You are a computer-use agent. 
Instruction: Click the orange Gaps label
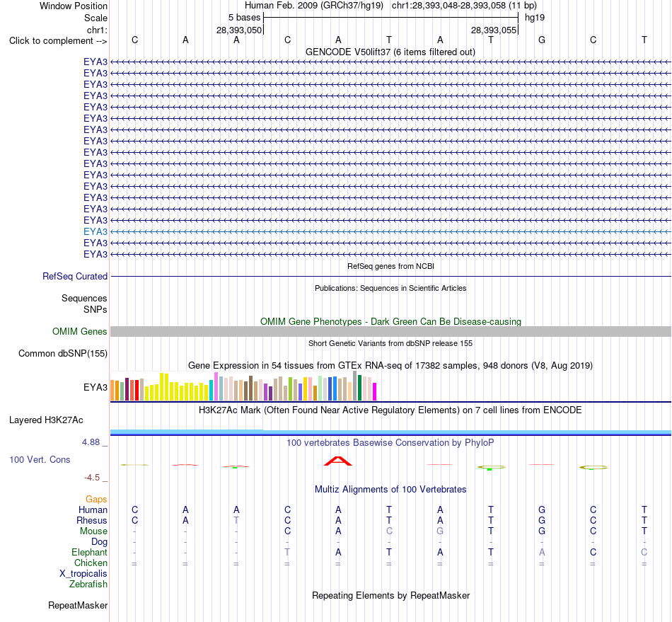[x=96, y=499]
